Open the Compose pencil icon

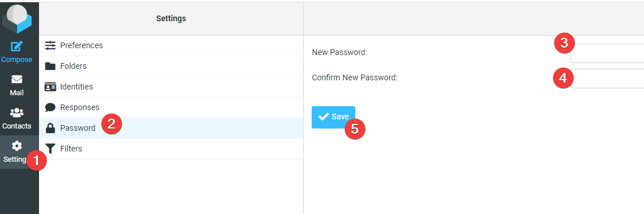pyautogui.click(x=17, y=46)
